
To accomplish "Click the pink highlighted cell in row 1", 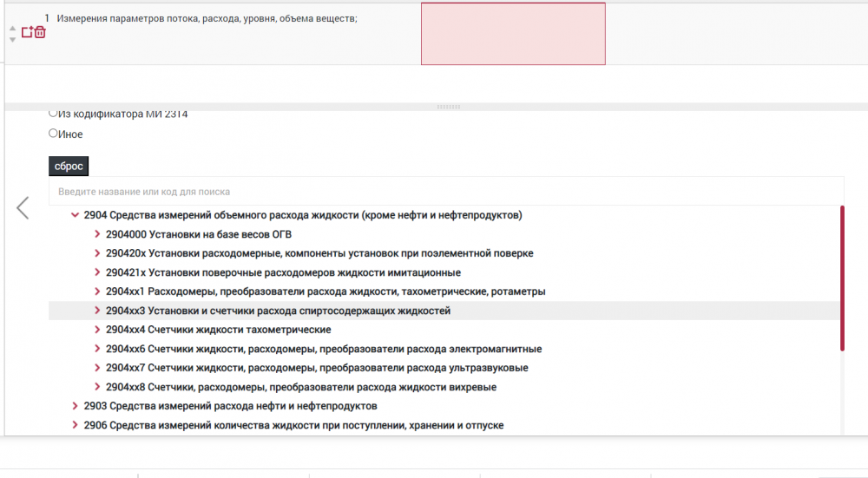I will 513,34.
